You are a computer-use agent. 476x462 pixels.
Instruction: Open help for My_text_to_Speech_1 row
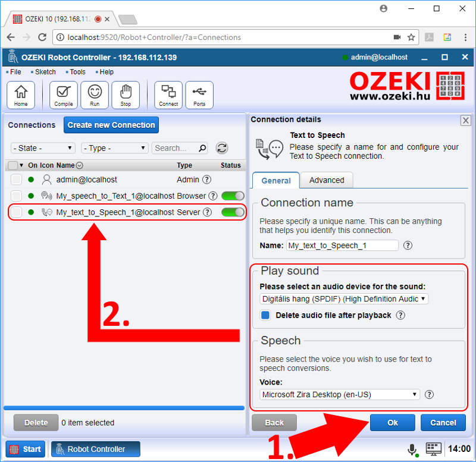click(x=207, y=212)
